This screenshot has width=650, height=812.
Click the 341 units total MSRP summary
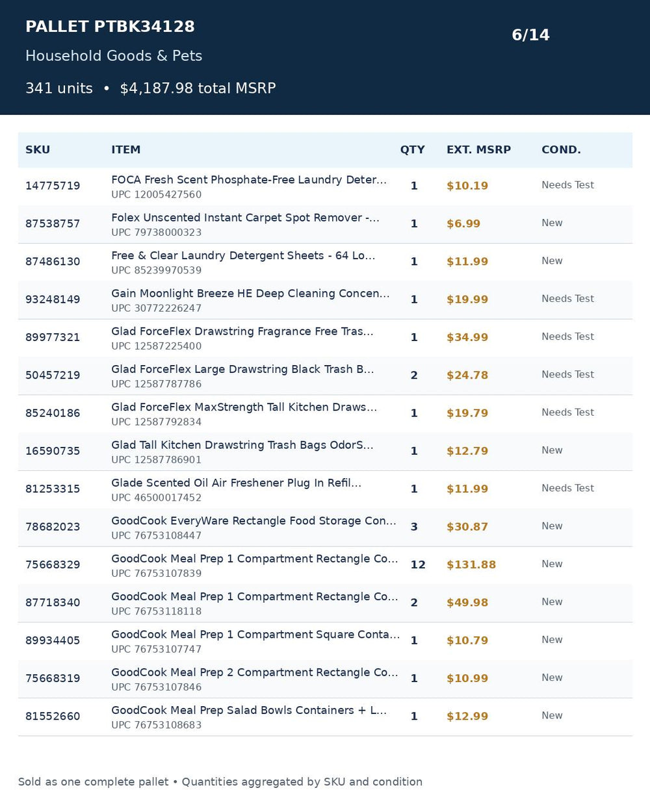coord(151,88)
